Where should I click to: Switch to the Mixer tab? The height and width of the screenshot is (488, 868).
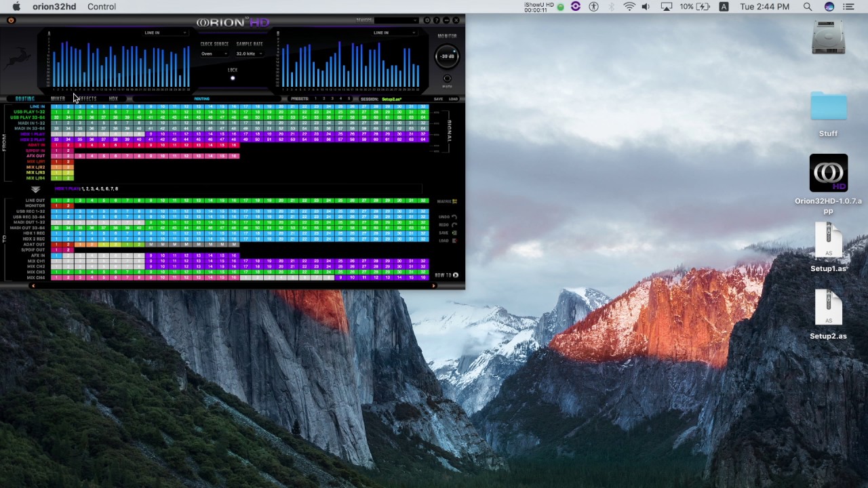click(58, 99)
